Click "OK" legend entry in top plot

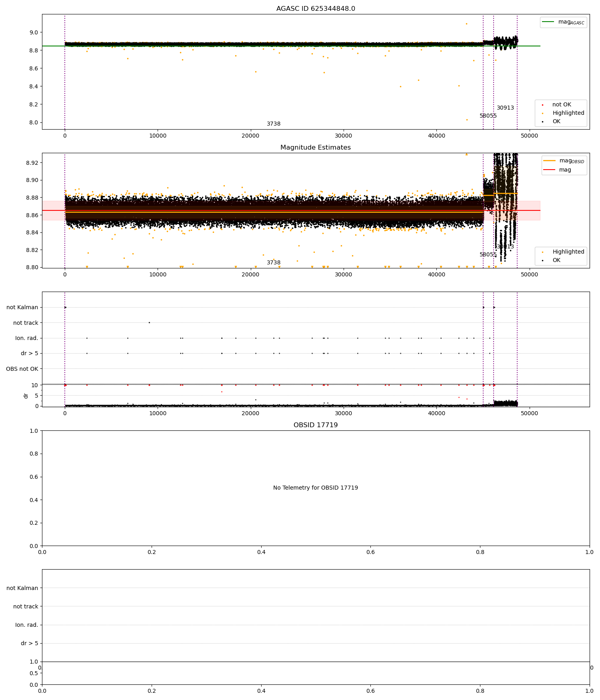556,122
